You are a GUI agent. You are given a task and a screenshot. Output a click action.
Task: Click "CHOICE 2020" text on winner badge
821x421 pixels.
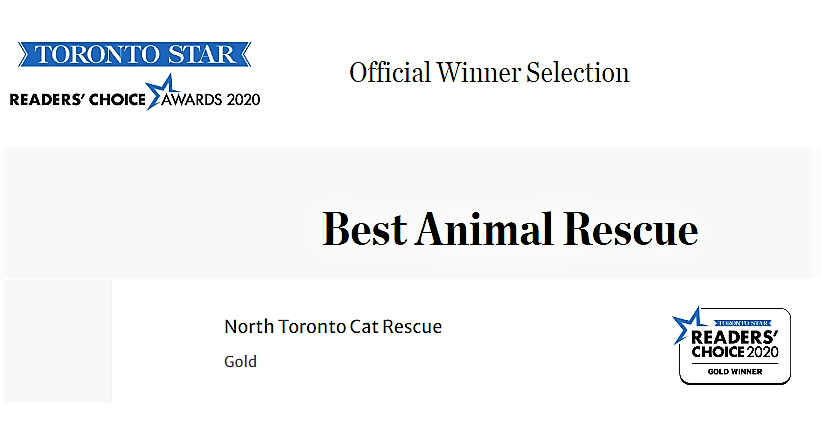point(735,353)
